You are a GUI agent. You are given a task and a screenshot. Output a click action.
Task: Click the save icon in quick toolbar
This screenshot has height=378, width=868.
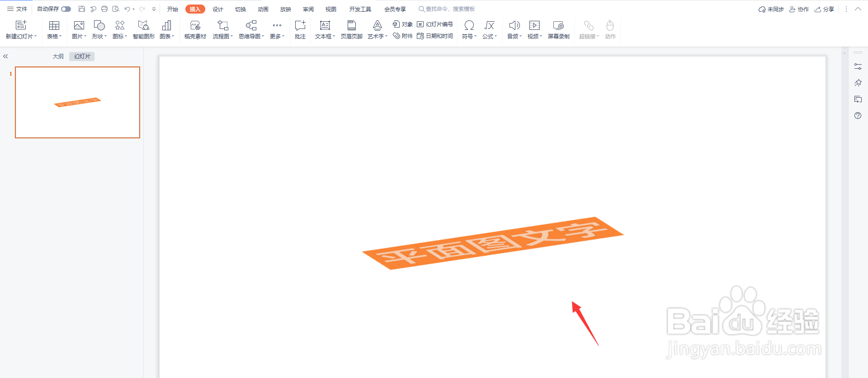click(x=82, y=9)
